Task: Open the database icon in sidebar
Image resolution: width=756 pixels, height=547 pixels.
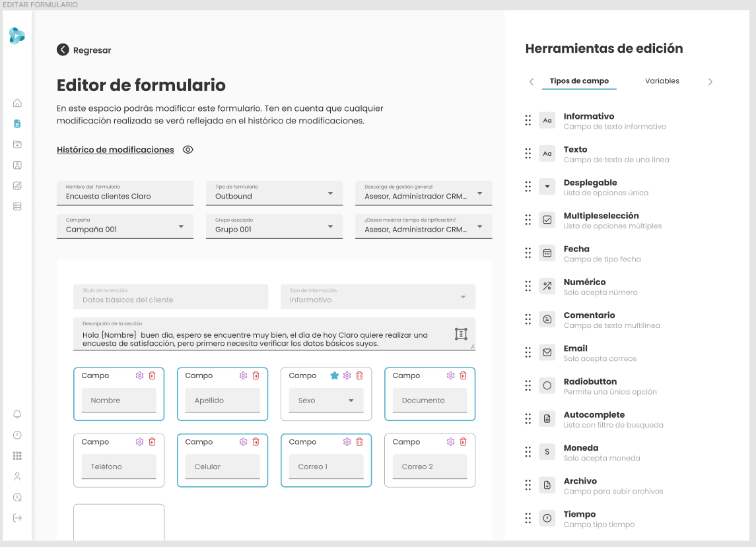Action: click(x=17, y=207)
